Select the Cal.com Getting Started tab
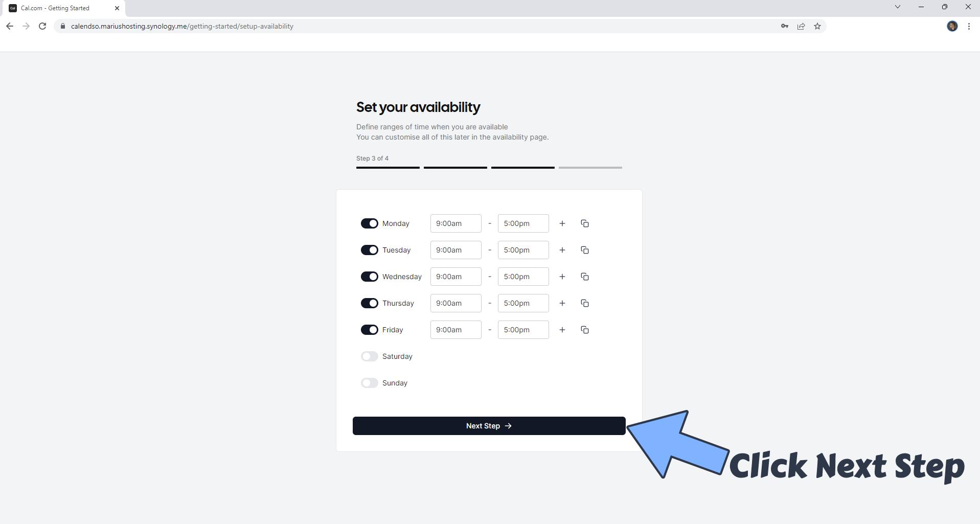 (x=56, y=8)
